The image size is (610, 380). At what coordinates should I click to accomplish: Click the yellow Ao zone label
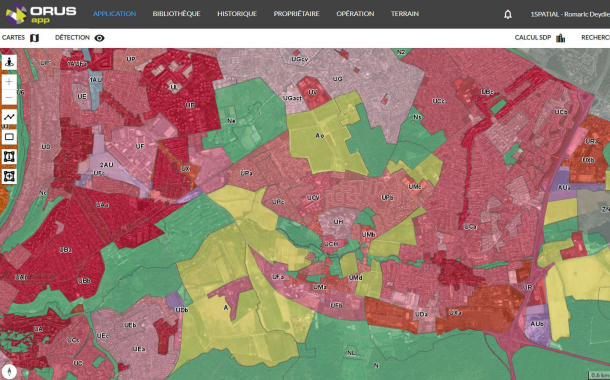pos(320,135)
